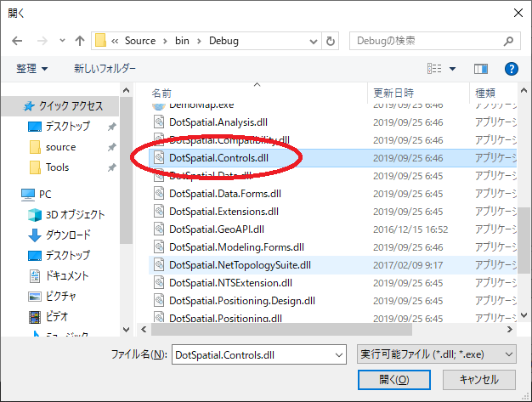Open ビデオ folder
532x402 pixels.
57,316
